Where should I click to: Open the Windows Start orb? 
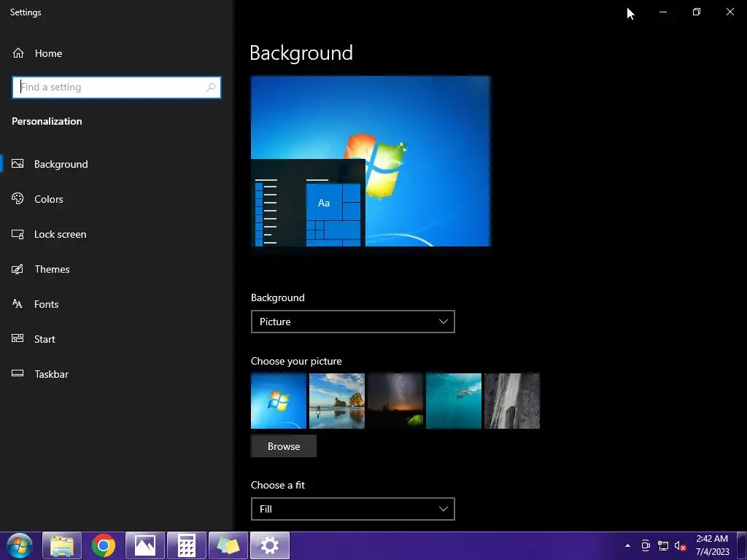tap(20, 545)
